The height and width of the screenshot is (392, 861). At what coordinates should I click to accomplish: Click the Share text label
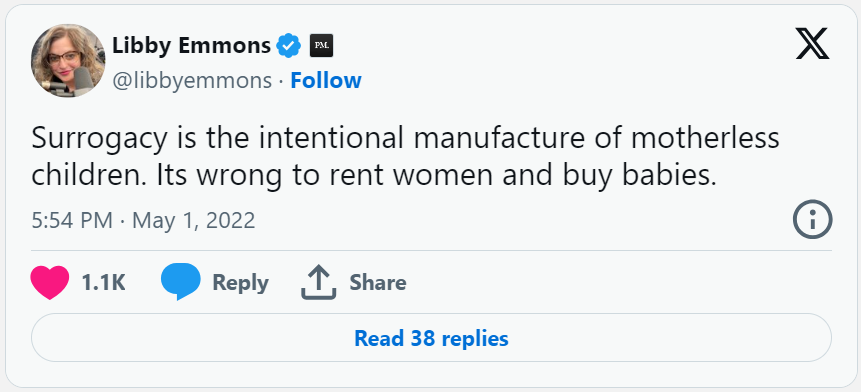[378, 283]
